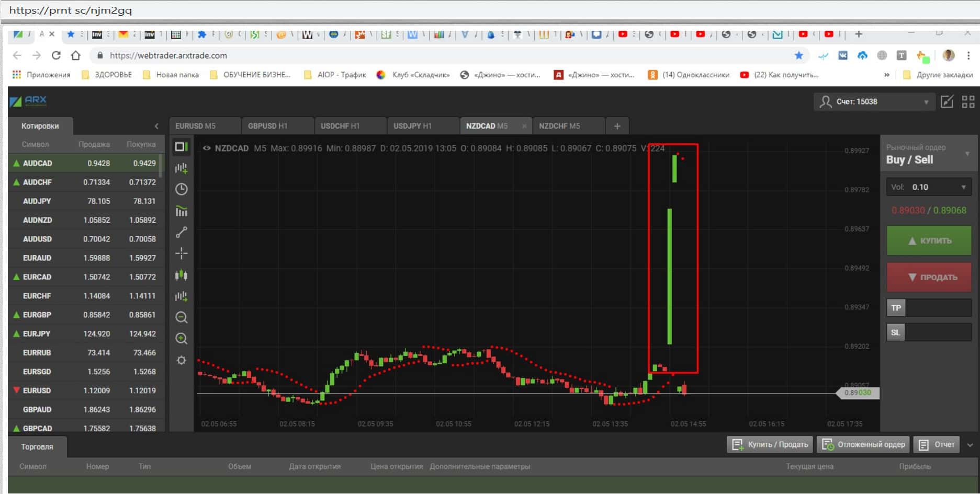The height and width of the screenshot is (494, 980).
Task: Zoom out the chart with minus magnifier
Action: pyautogui.click(x=181, y=317)
